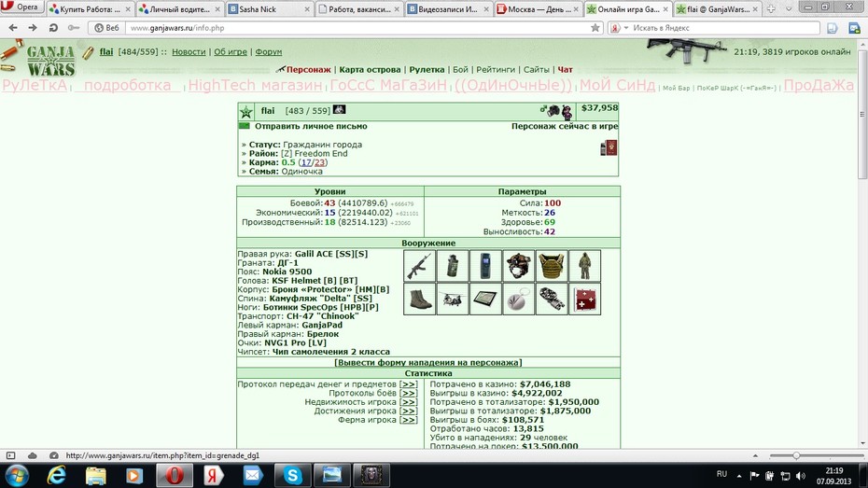Screen dimensions: 868x488
Task: Switch to Купить Работа tab
Action: tap(91, 8)
